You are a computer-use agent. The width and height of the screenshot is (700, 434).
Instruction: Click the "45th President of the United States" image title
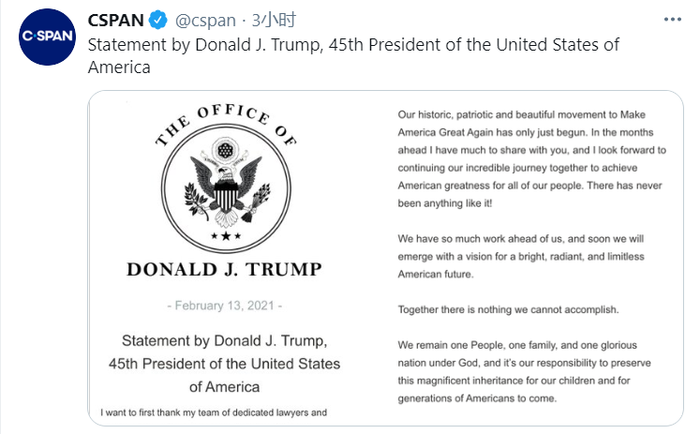tap(225, 364)
